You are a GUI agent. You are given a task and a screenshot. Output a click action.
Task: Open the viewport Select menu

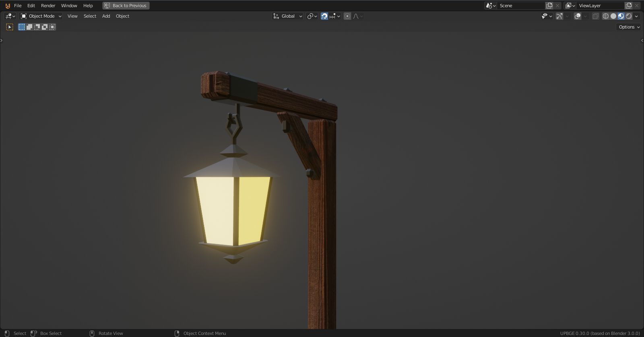click(x=90, y=16)
